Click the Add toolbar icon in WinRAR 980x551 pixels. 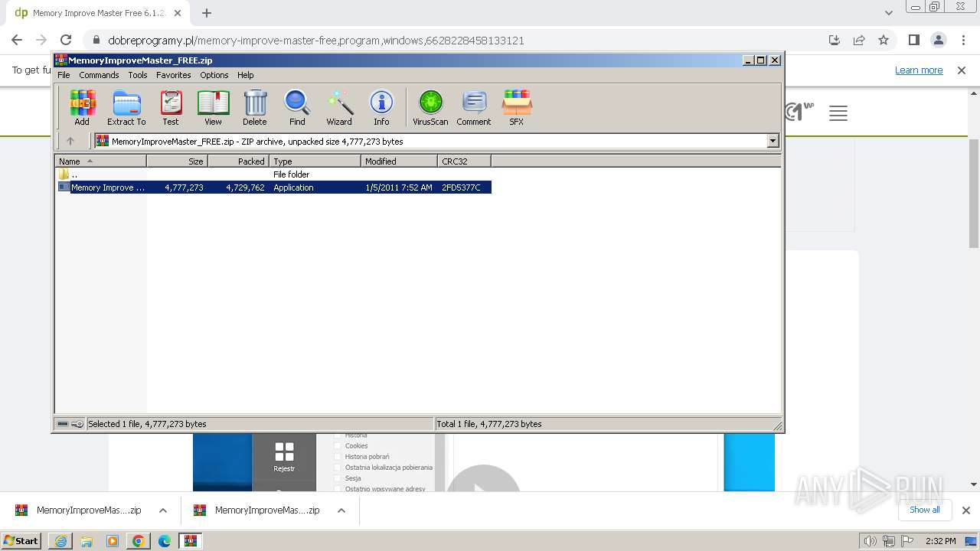point(82,107)
